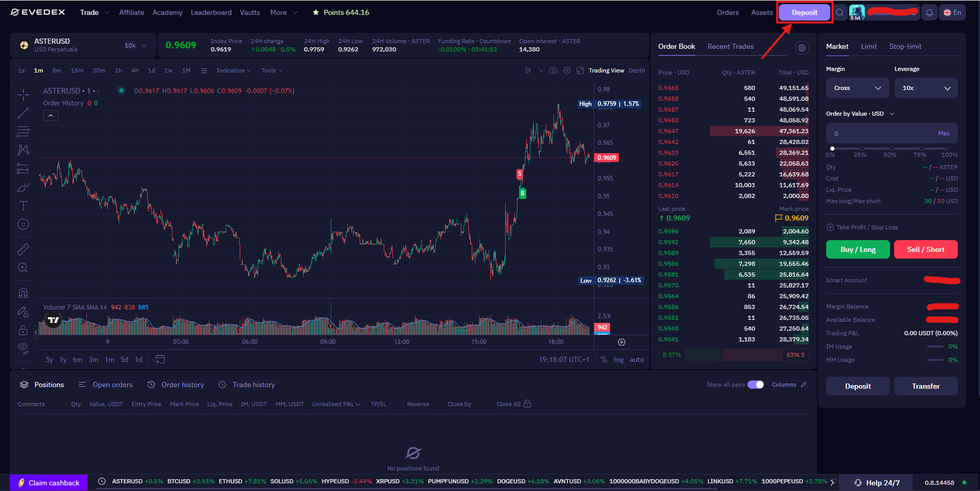The height and width of the screenshot is (491, 980).
Task: Expand the Cross margin dropdown
Action: click(x=857, y=88)
